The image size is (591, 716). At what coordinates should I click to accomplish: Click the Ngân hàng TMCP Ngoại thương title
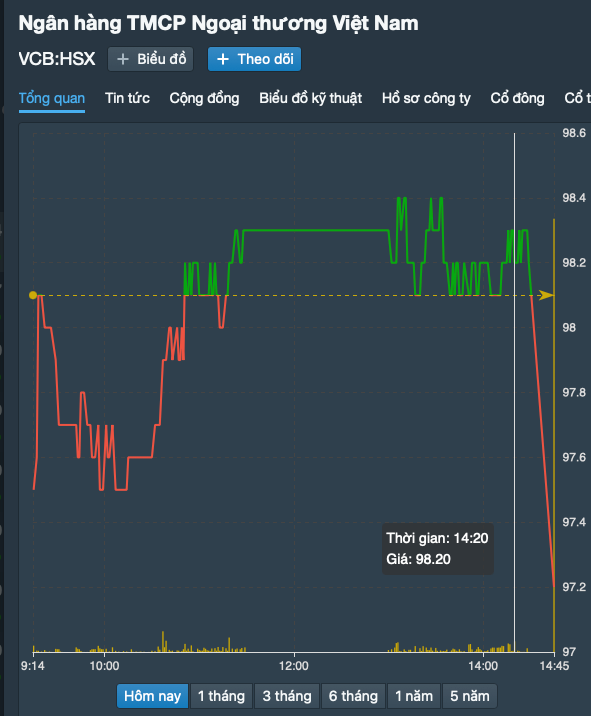(x=218, y=23)
